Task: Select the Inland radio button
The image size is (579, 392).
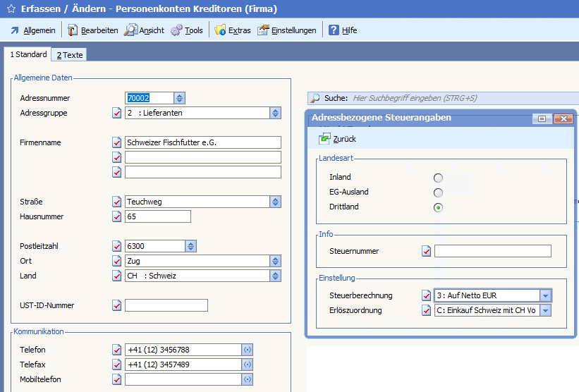Action: [x=439, y=178]
